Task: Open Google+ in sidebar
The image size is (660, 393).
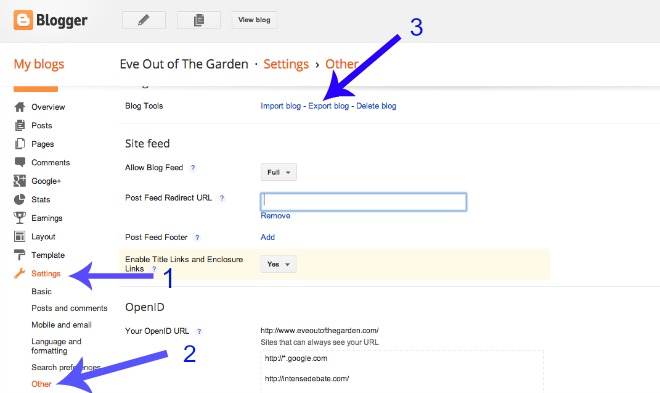Action: click(46, 181)
